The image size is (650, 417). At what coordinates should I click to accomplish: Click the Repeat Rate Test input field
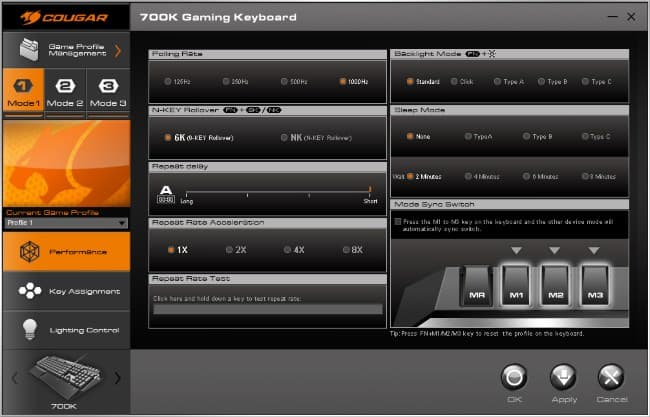tap(268, 309)
